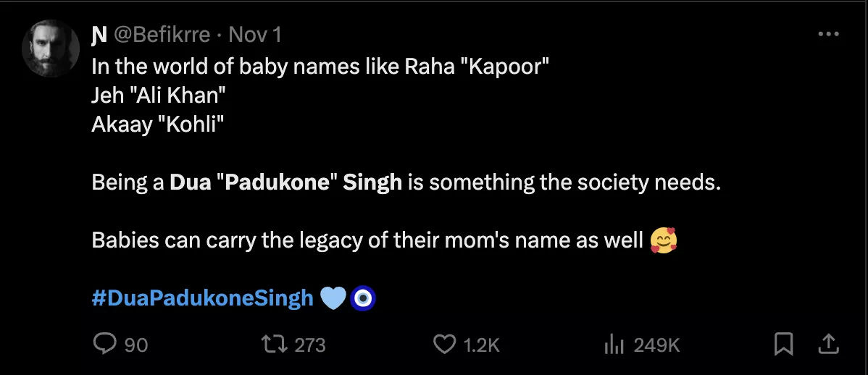The height and width of the screenshot is (375, 868).
Task: Click the 249K views count
Action: click(656, 345)
